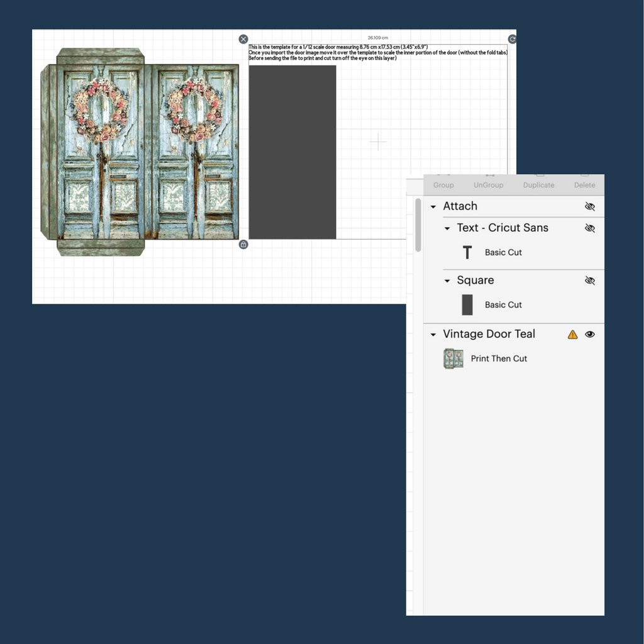644x644 pixels.
Task: Select the Print Then Cut label
Action: [x=499, y=358]
